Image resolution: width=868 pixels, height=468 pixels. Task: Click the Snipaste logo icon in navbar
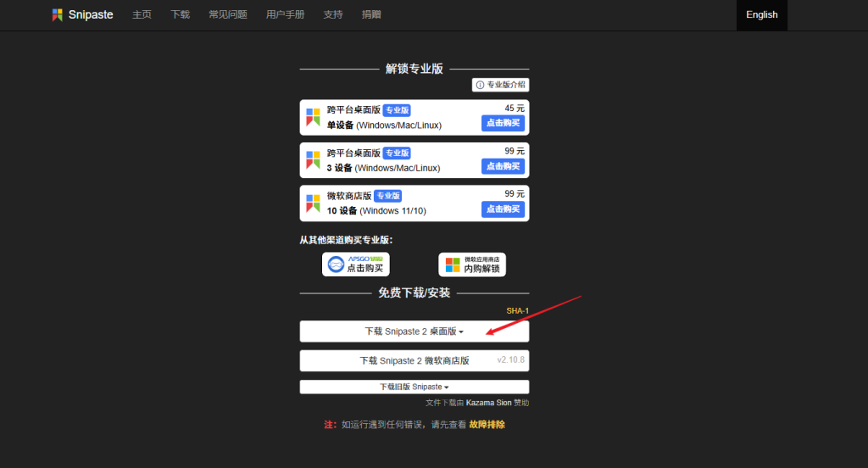(x=57, y=15)
